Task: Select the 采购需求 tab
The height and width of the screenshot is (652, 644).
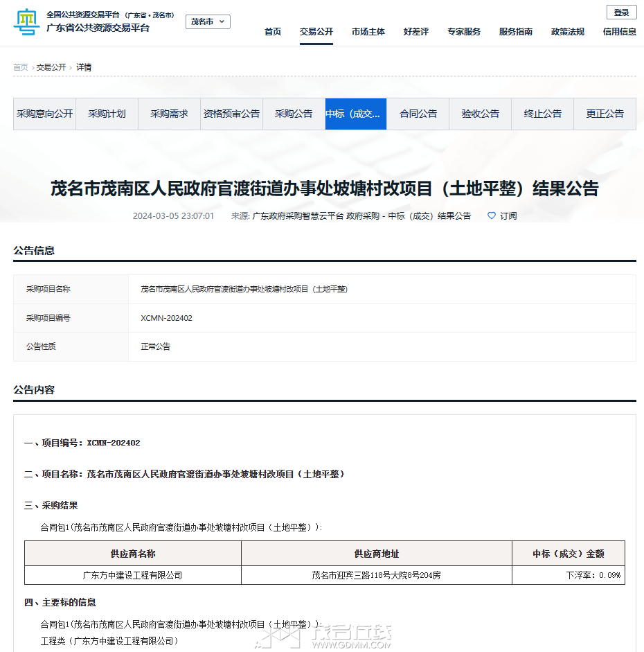Action: click(x=169, y=114)
